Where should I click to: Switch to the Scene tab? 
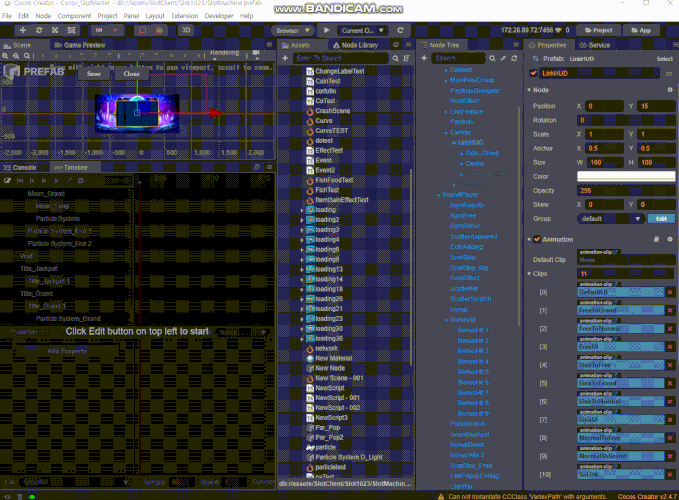point(18,45)
